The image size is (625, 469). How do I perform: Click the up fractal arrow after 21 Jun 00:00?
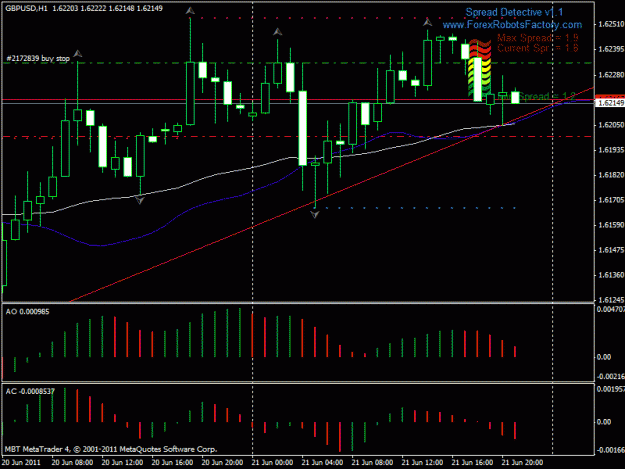277,31
